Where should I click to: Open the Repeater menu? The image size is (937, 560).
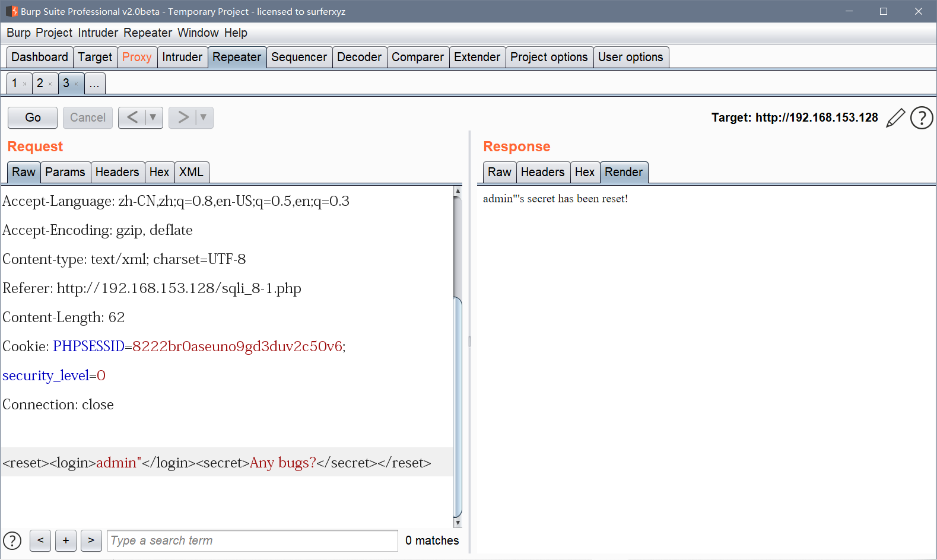click(x=148, y=33)
